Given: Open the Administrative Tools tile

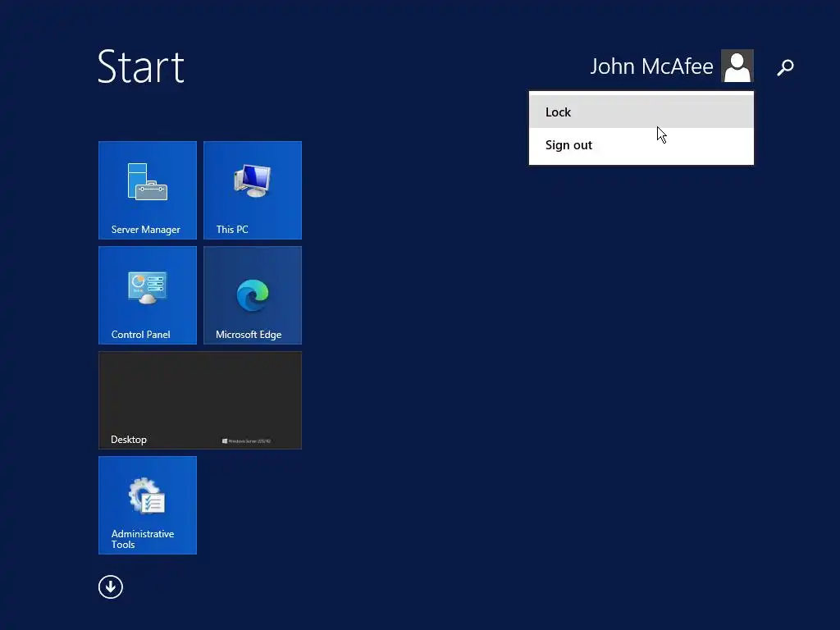Looking at the screenshot, I should click(148, 505).
